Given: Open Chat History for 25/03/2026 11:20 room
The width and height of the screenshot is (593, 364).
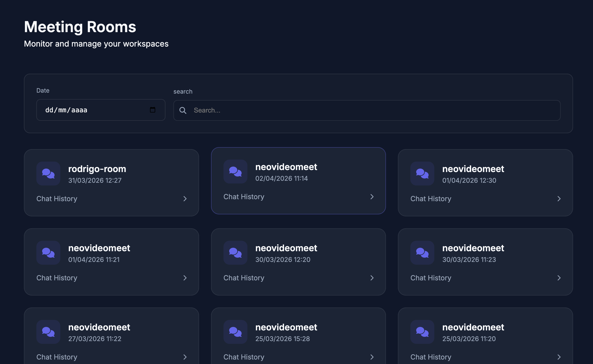Looking at the screenshot, I should tap(431, 357).
